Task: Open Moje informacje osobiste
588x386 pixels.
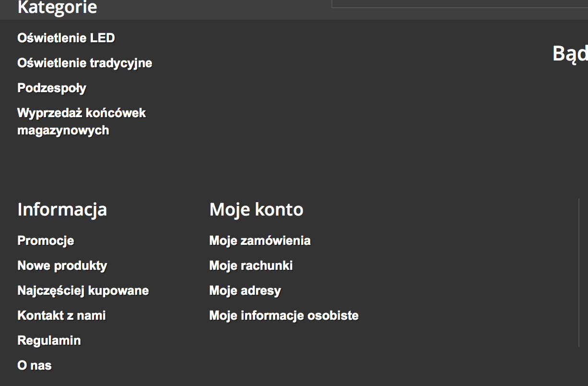Action: (284, 315)
